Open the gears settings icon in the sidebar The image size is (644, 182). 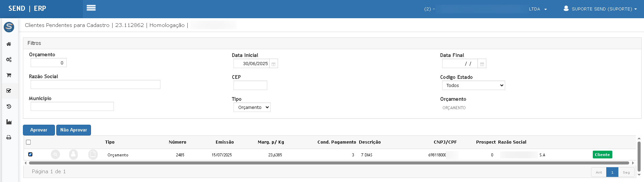(x=9, y=60)
